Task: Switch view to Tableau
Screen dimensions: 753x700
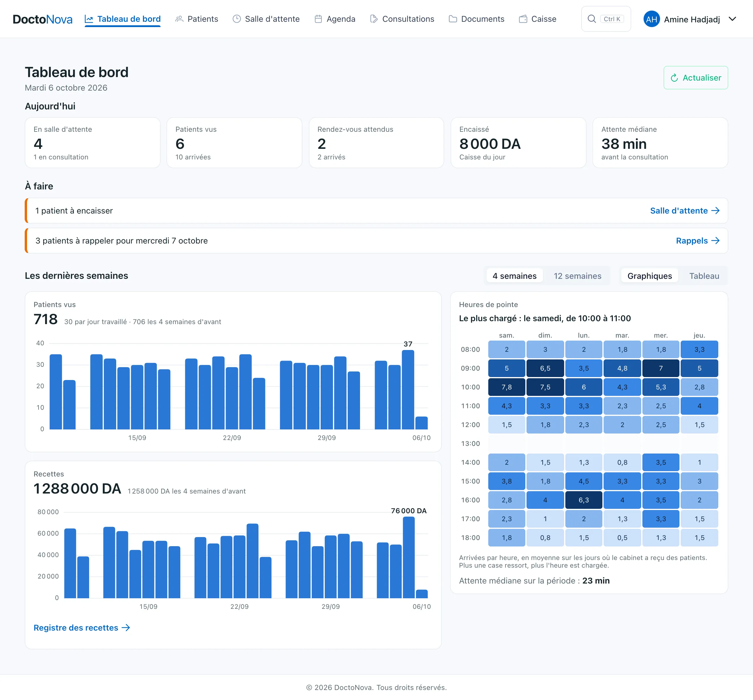Action: pos(704,276)
